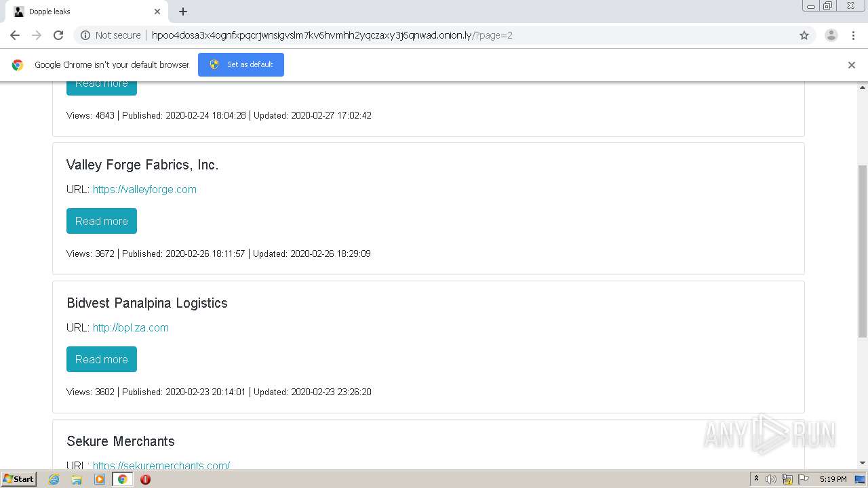Click Views: 4843 stats line
Image resolution: width=868 pixels, height=488 pixels.
[x=219, y=115]
